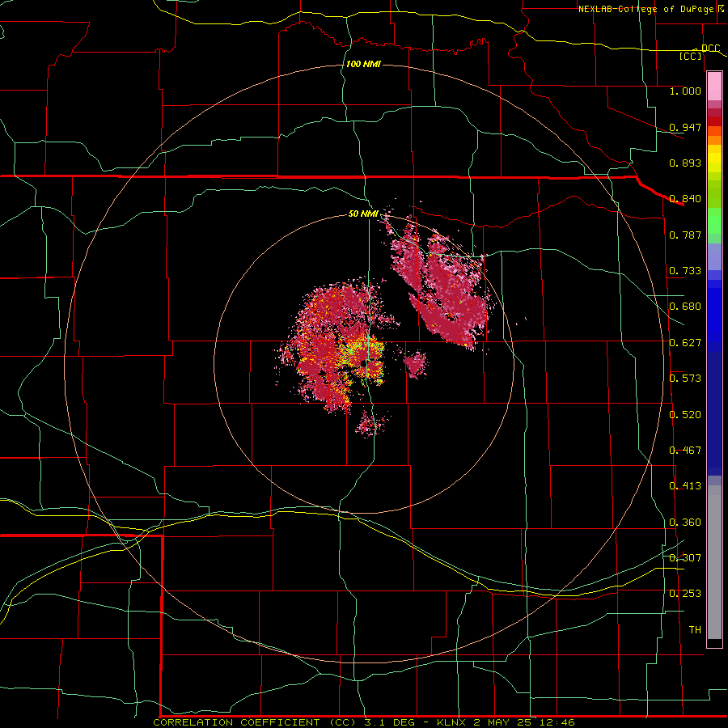This screenshot has height=728, width=728.
Task: Click the Correlation Coefficient KLNX title caption
Action: pyautogui.click(x=364, y=722)
